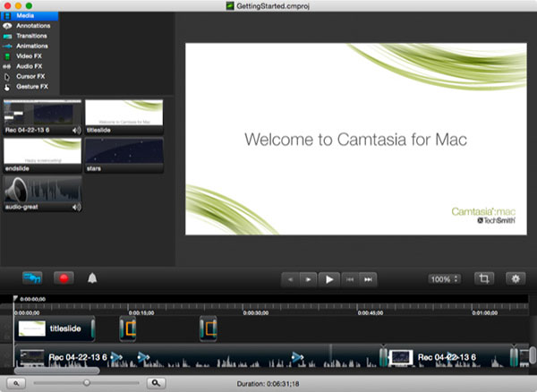Step forward one frame
537x392 pixels.
click(308, 280)
